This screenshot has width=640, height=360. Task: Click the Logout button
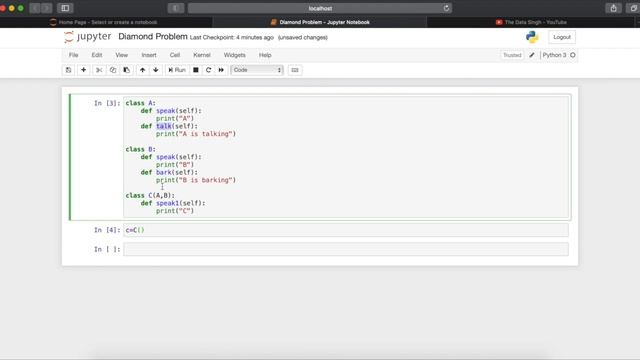[562, 37]
